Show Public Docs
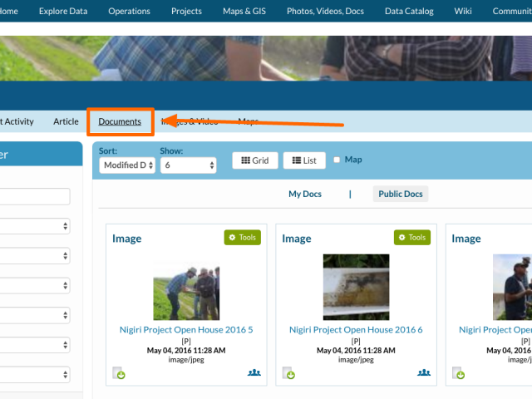The image size is (532, 399). point(401,194)
